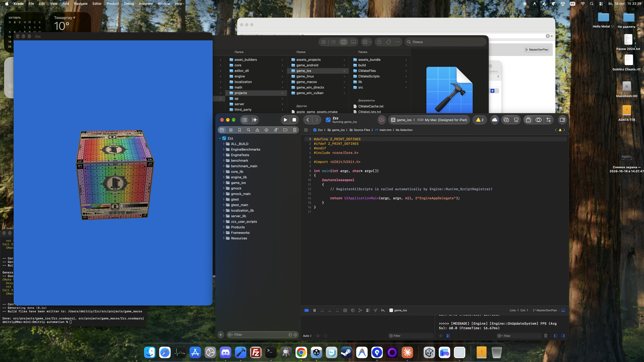Open the game_ios scheme selector
Screen dimensions: 644x362
tap(402, 120)
